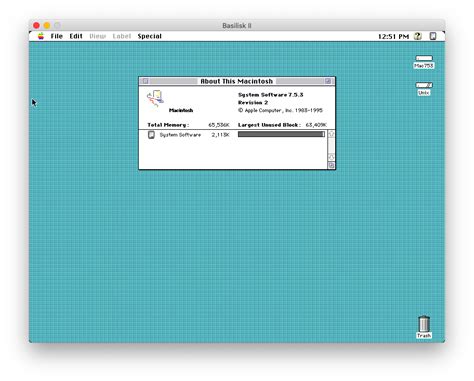Open the File menu
The width and height of the screenshot is (474, 381).
[56, 36]
